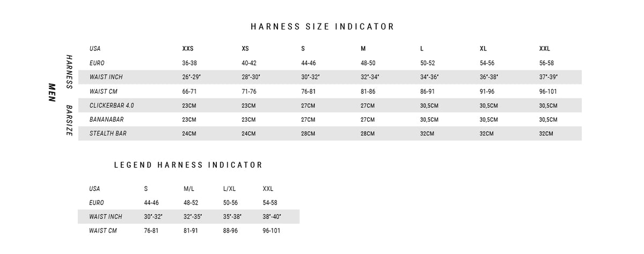This screenshot has height=254, width=644.
Task: Click the 88-96 waist cm legend cell
Action: (x=231, y=231)
